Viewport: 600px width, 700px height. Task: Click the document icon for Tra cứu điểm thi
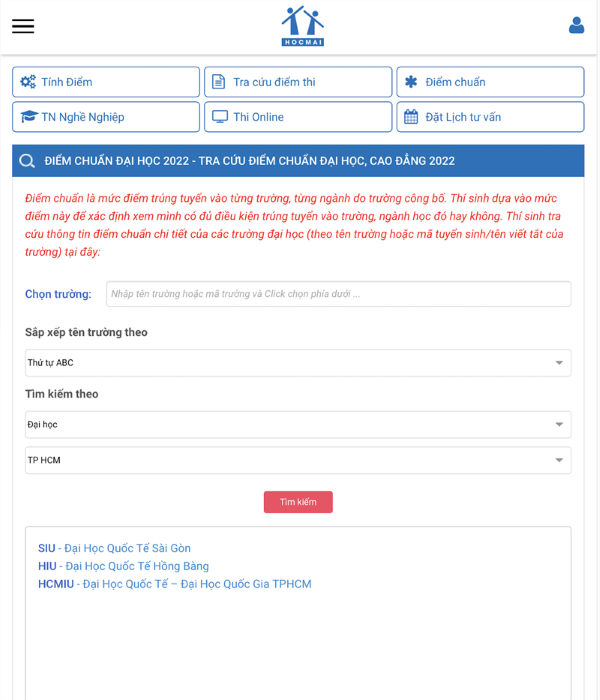coord(219,82)
